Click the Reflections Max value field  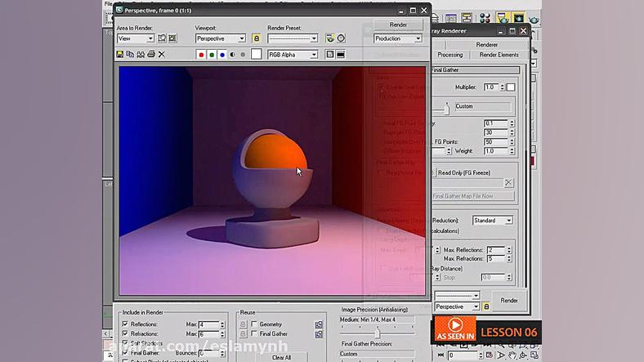coord(209,324)
